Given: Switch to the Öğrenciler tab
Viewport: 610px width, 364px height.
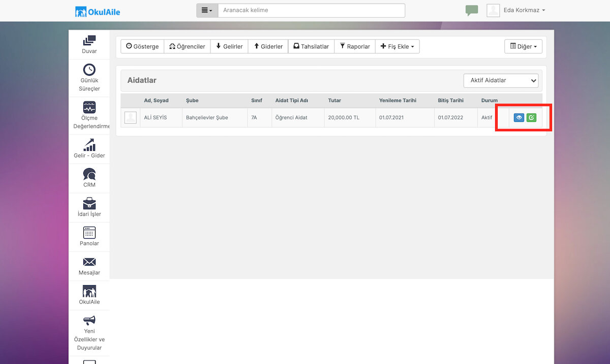Looking at the screenshot, I should pos(187,46).
